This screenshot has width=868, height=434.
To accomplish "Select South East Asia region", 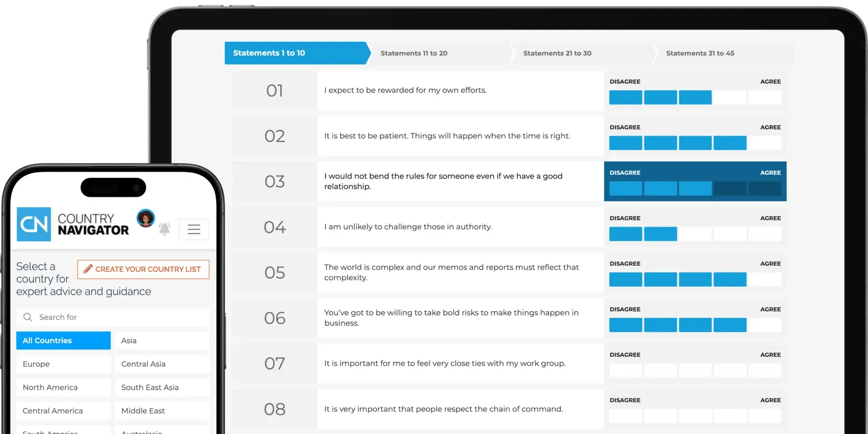I will pos(162,387).
